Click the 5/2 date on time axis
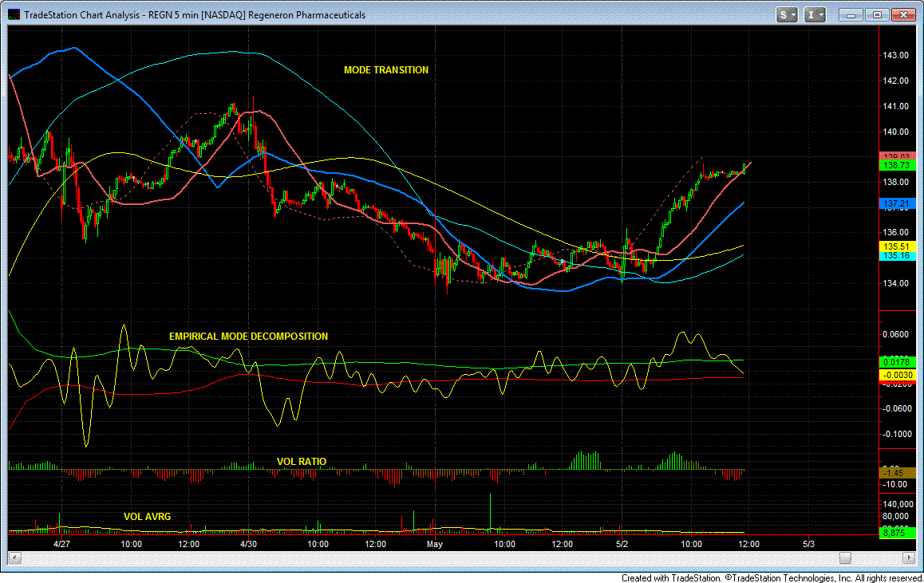This screenshot has width=924, height=583. [x=622, y=544]
